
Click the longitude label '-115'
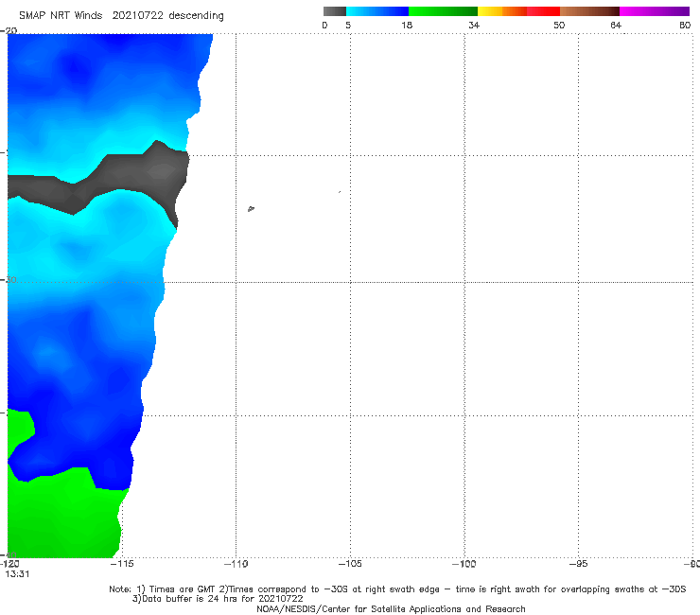coord(122,564)
